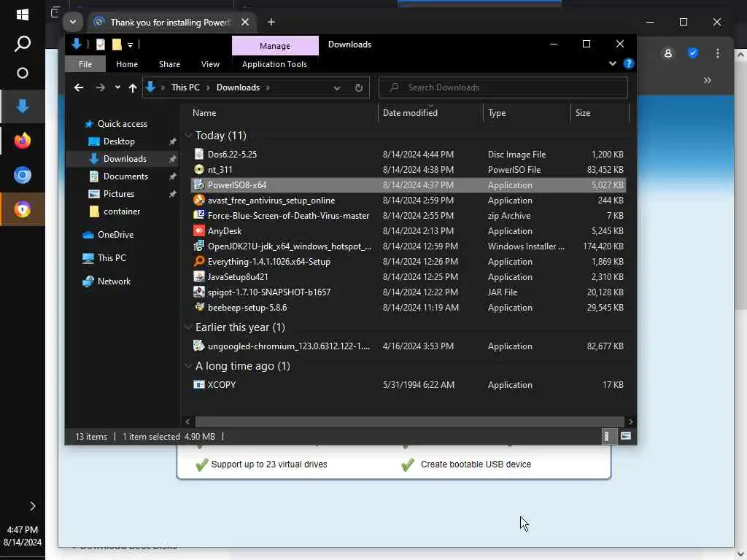This screenshot has width=747, height=560.
Task: Open recent locations dropdown arrow
Action: tap(117, 87)
